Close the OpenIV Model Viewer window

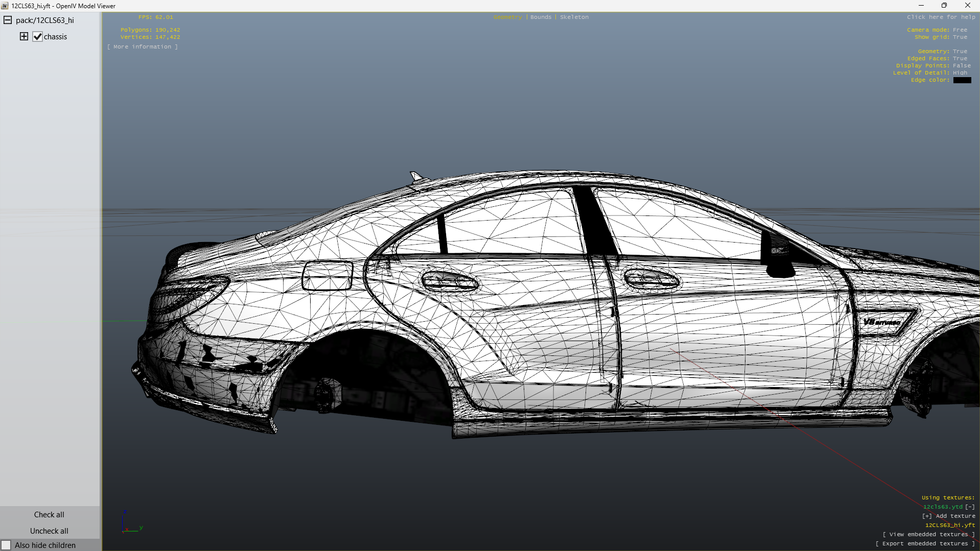[x=968, y=6]
